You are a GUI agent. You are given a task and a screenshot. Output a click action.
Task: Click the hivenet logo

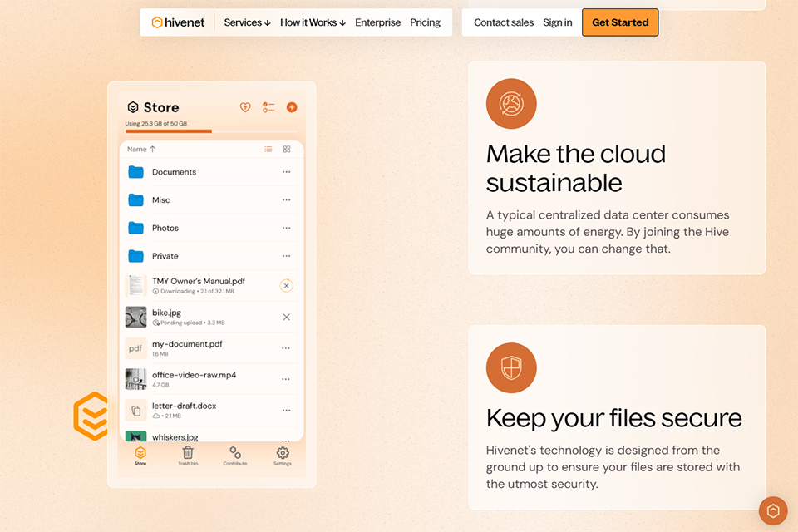(x=178, y=22)
